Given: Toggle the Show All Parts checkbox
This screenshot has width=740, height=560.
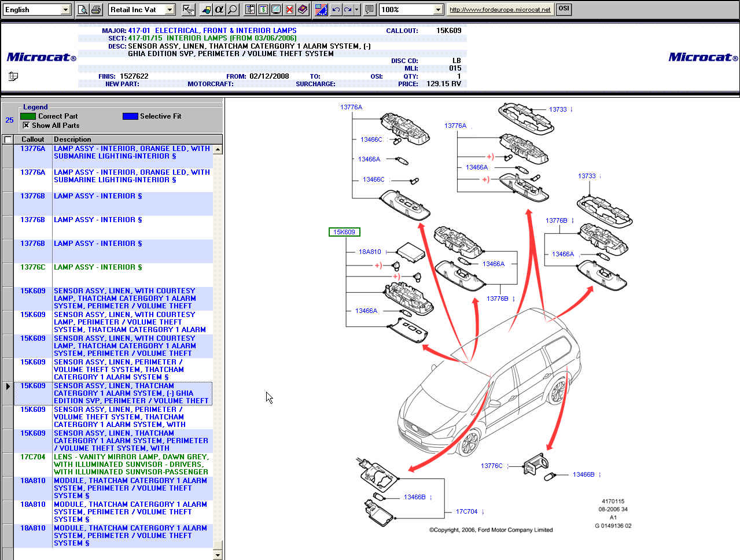Looking at the screenshot, I should tap(26, 126).
